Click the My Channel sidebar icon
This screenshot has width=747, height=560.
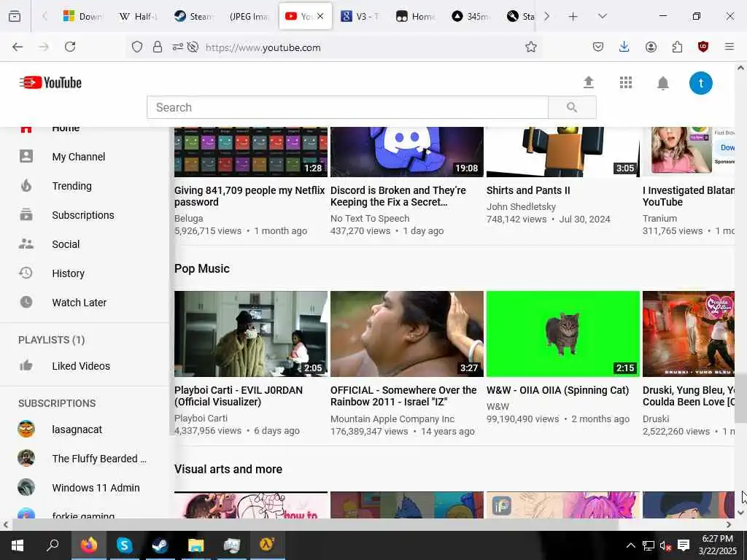point(26,156)
